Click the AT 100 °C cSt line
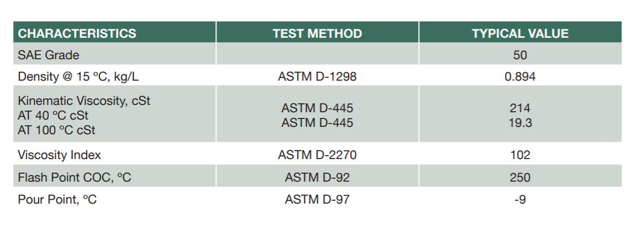This screenshot has height=229, width=644. click(56, 130)
